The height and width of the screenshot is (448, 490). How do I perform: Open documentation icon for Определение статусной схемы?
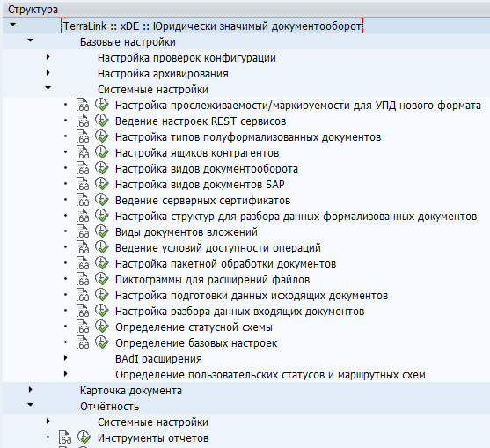(x=83, y=327)
